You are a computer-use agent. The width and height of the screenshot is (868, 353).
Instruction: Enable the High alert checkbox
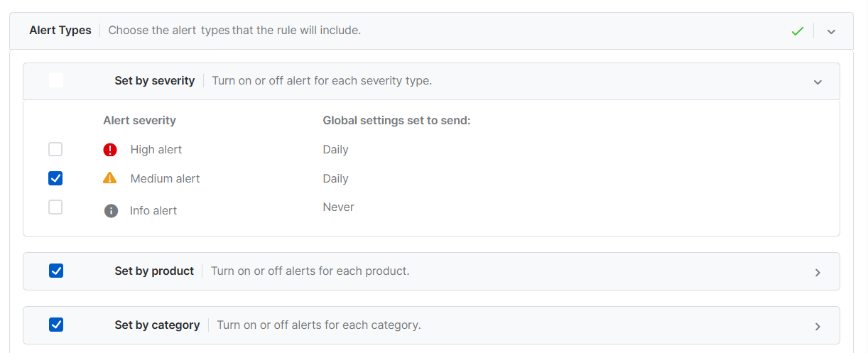(55, 149)
